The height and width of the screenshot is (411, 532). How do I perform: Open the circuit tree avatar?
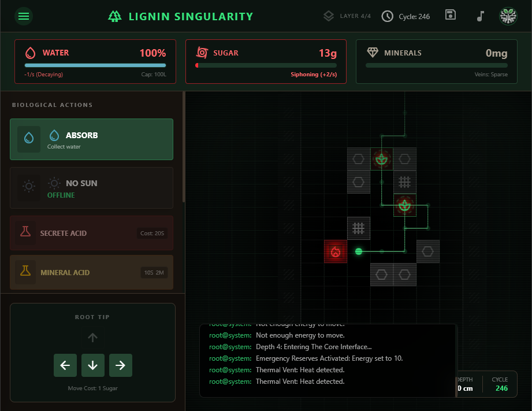[508, 16]
